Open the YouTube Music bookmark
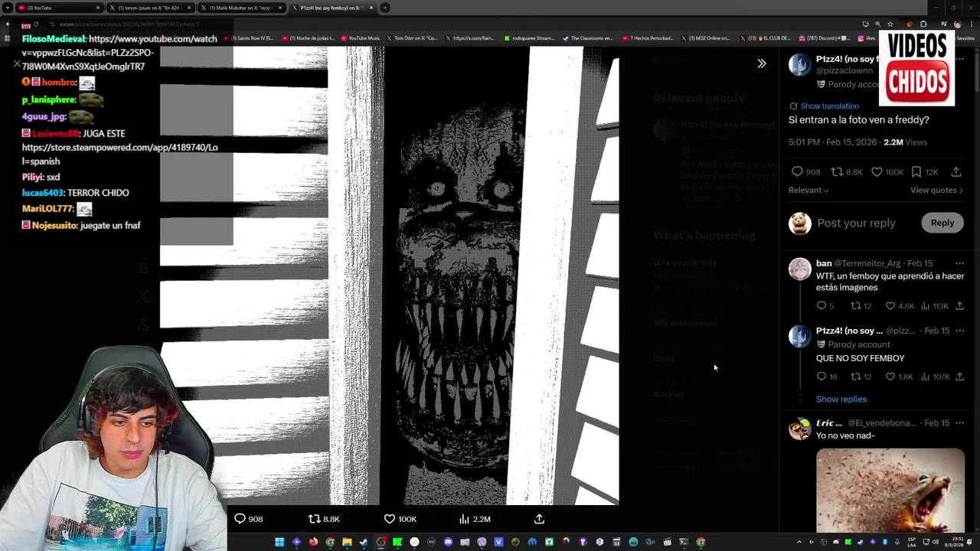 click(361, 38)
